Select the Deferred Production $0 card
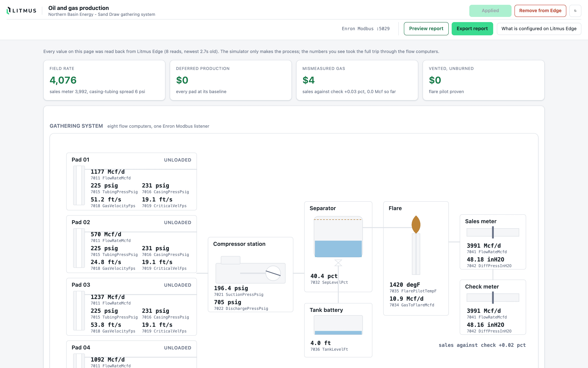Viewport: 588px width, 368px height. [x=231, y=80]
